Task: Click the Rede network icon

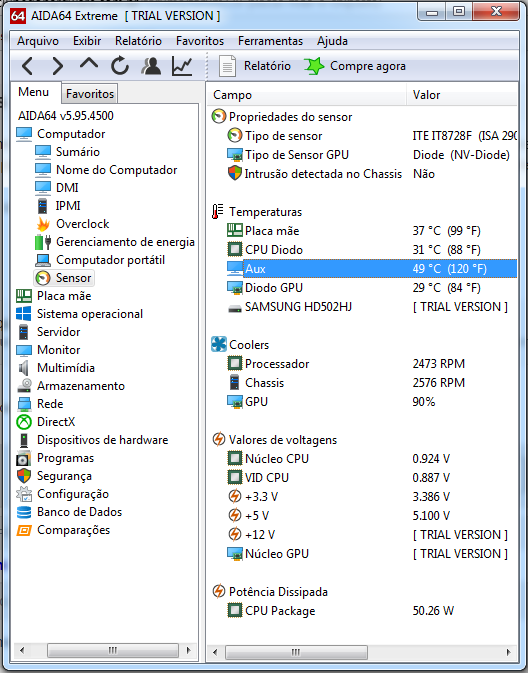Action: click(24, 404)
